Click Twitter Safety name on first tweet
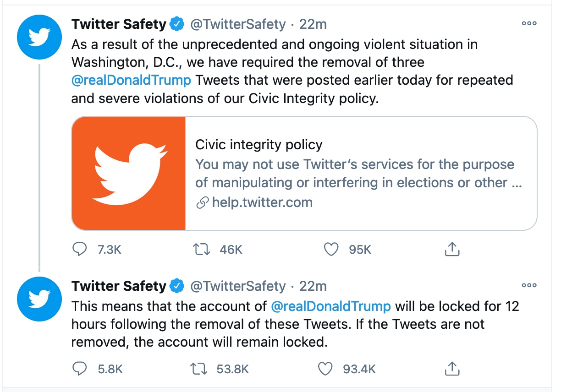Image resolution: width=561 pixels, height=392 pixels. 118,24
